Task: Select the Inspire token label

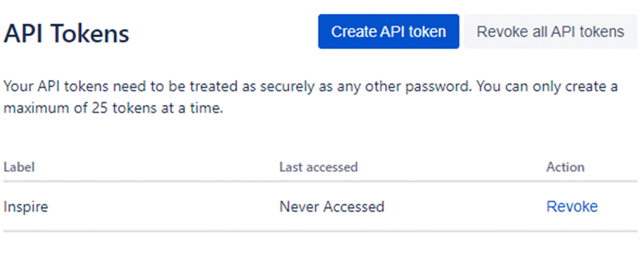Action: [26, 207]
